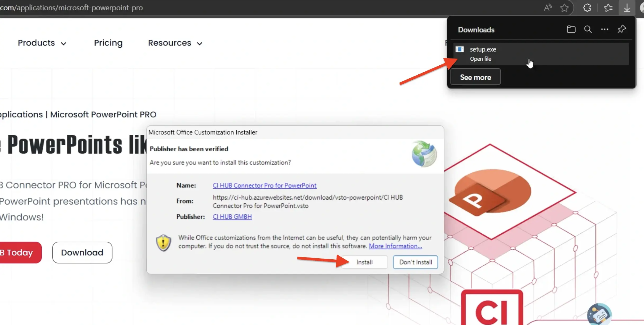Open the Favorites list icon in toolbar
This screenshot has width=644, height=325.
pos(608,8)
